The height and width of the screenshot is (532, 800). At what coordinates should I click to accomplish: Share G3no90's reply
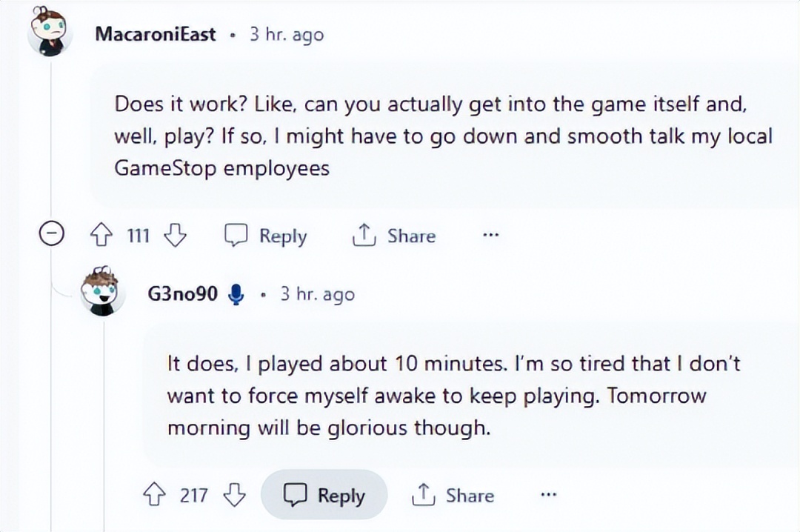(x=453, y=495)
